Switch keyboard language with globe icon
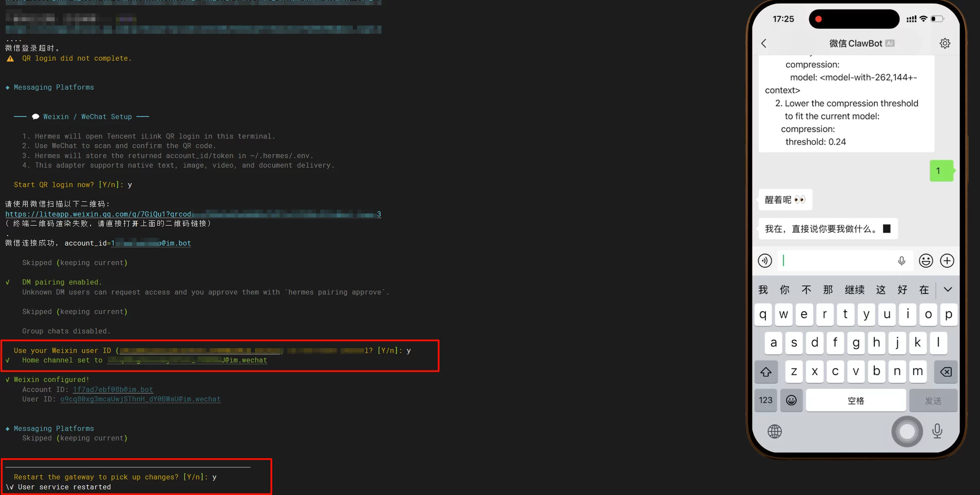 click(x=775, y=431)
